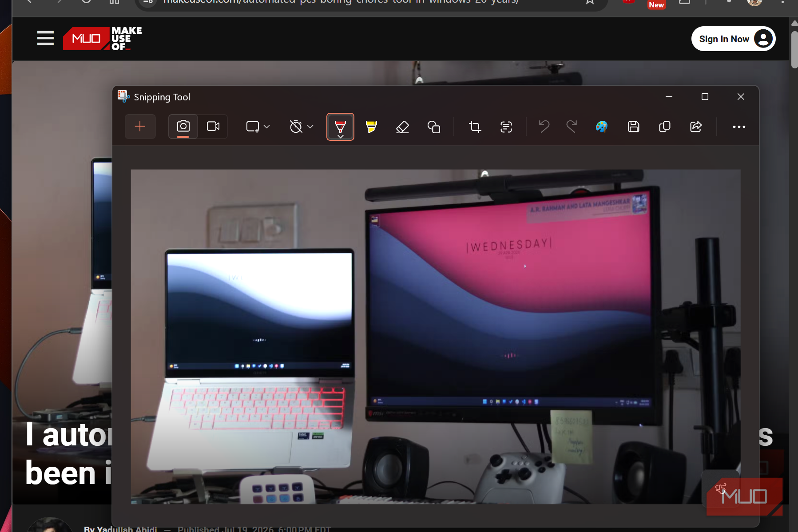The height and width of the screenshot is (532, 798).
Task: Open Text actions tool
Action: (506, 127)
